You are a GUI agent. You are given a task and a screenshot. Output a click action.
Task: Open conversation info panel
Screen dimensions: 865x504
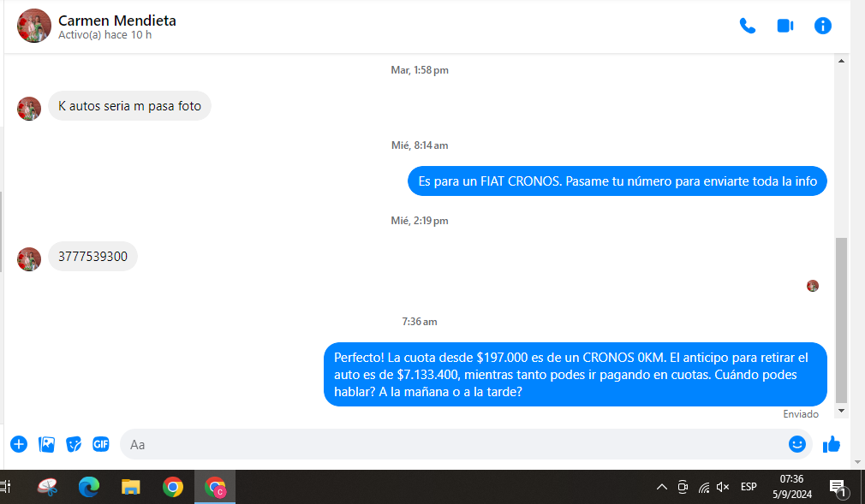[822, 26]
